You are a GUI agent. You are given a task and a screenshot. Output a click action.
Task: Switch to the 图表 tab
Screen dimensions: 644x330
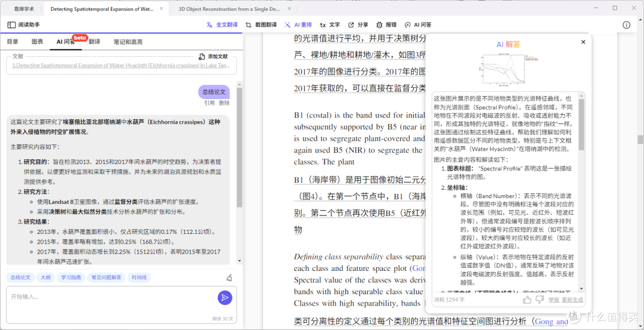(x=38, y=42)
